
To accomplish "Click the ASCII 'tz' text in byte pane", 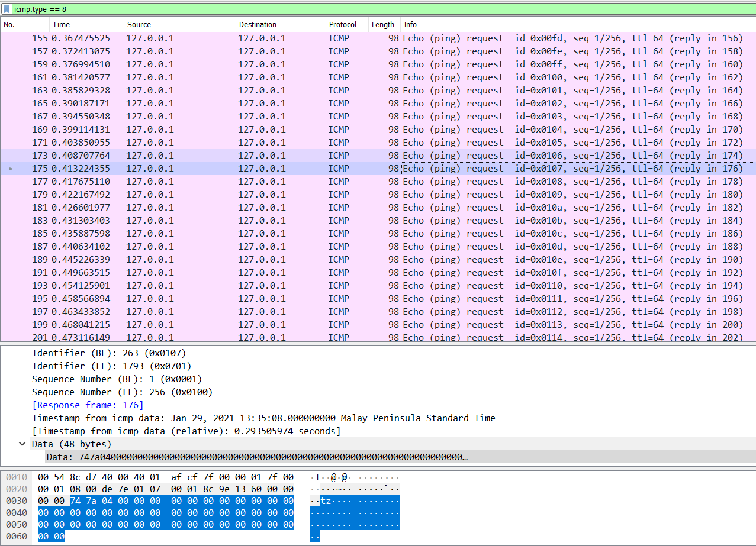I will coord(326,501).
